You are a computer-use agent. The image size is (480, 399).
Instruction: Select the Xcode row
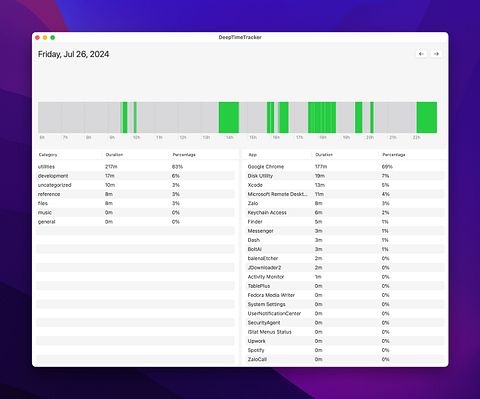click(345, 185)
